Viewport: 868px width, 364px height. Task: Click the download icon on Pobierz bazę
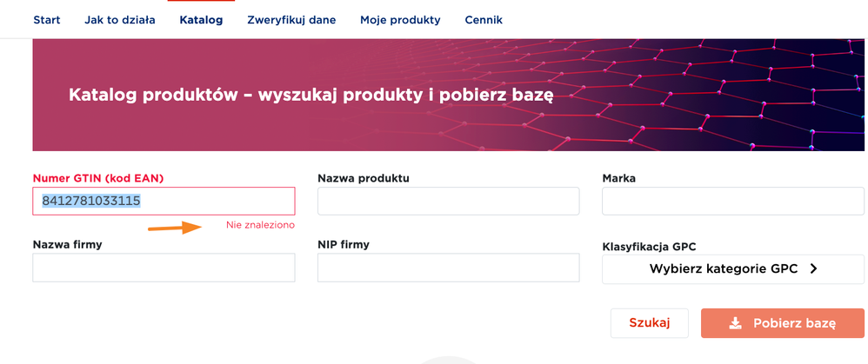click(x=735, y=323)
